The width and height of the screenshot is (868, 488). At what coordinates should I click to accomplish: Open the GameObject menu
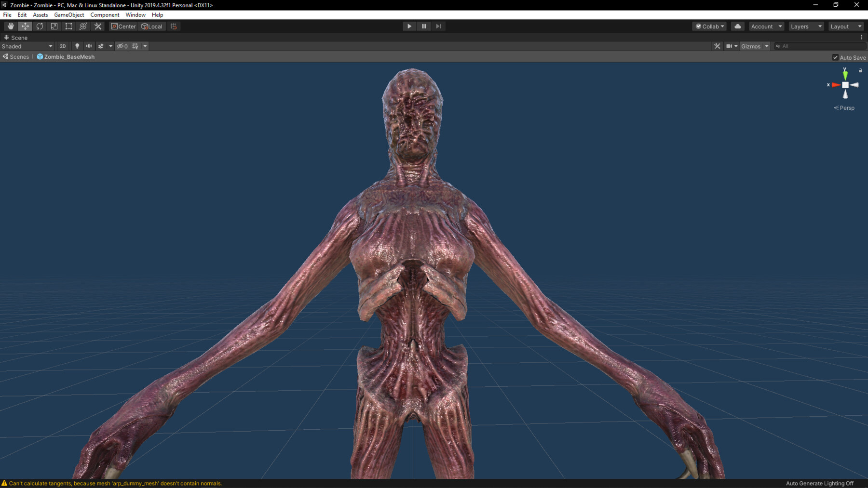(69, 14)
